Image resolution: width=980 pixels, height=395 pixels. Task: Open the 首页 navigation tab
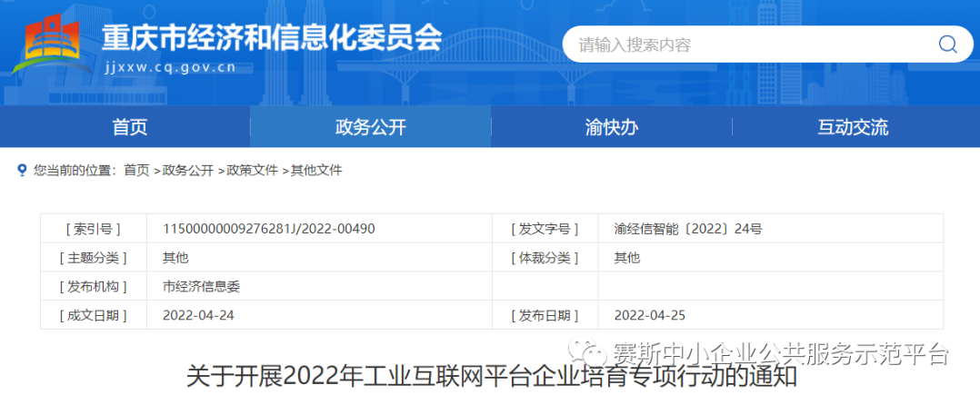[129, 127]
